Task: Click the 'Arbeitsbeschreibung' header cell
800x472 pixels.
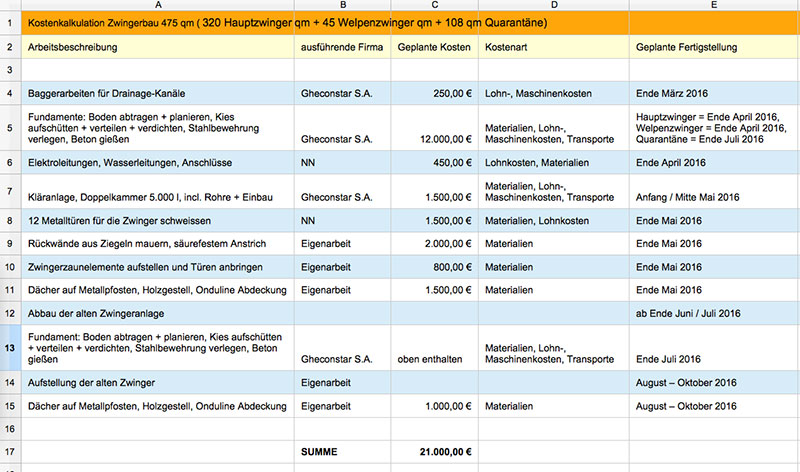Action: click(x=158, y=47)
